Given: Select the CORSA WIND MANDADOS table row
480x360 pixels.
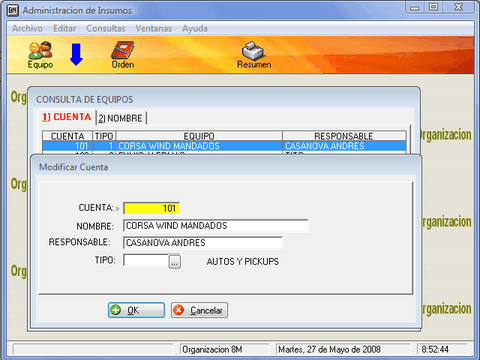Looking at the screenshot, I should pos(224,146).
